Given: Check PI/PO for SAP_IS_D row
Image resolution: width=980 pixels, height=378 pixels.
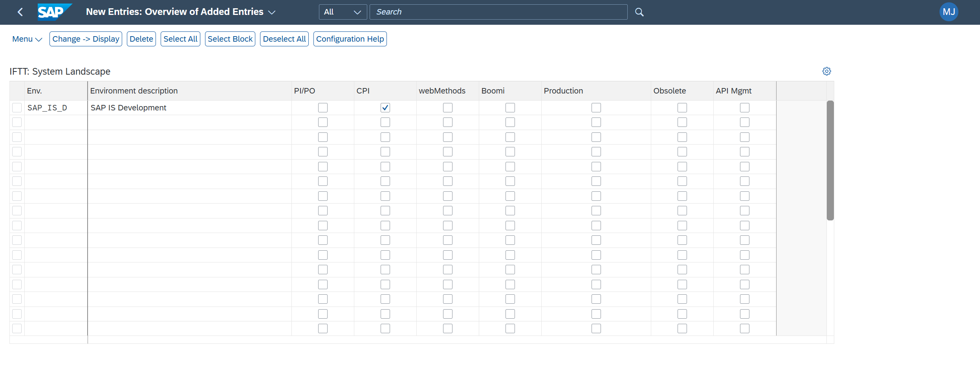Looking at the screenshot, I should [322, 108].
